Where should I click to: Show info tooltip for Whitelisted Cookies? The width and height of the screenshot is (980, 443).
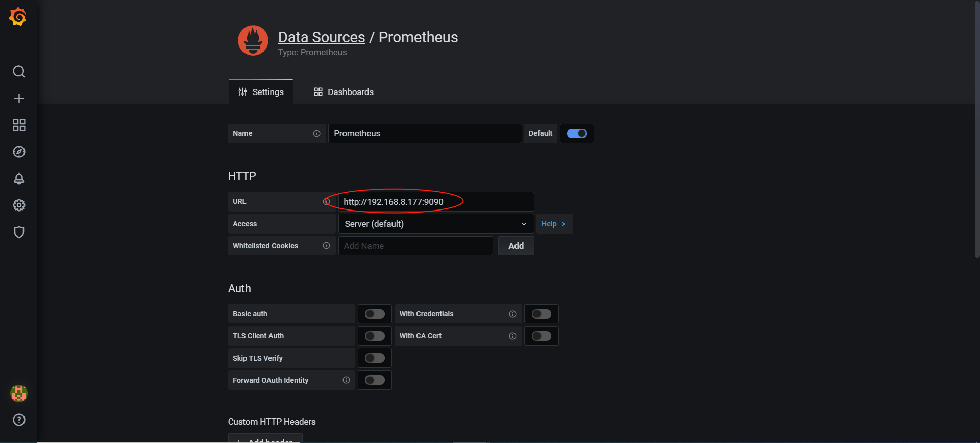[x=326, y=246]
